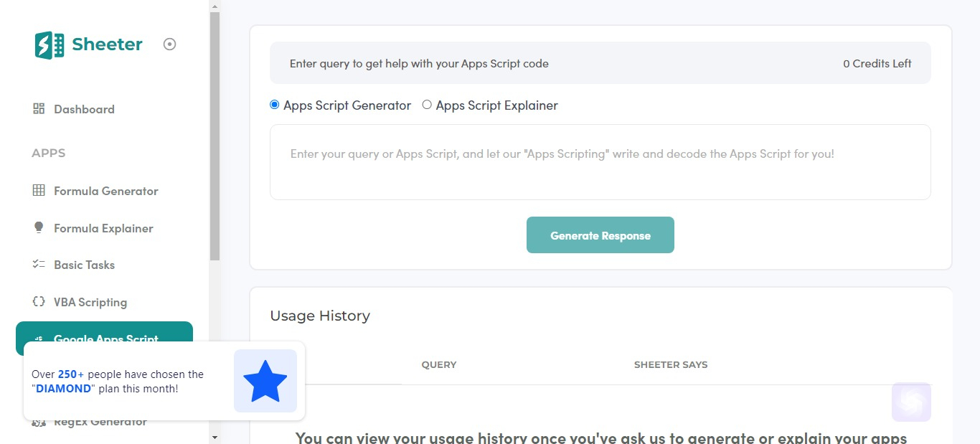Select Apps Script Generator radio button
The image size is (980, 444).
coord(274,105)
